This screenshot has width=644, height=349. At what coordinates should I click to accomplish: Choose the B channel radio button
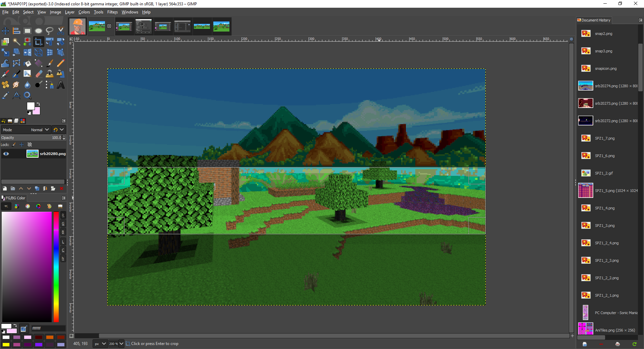63,232
